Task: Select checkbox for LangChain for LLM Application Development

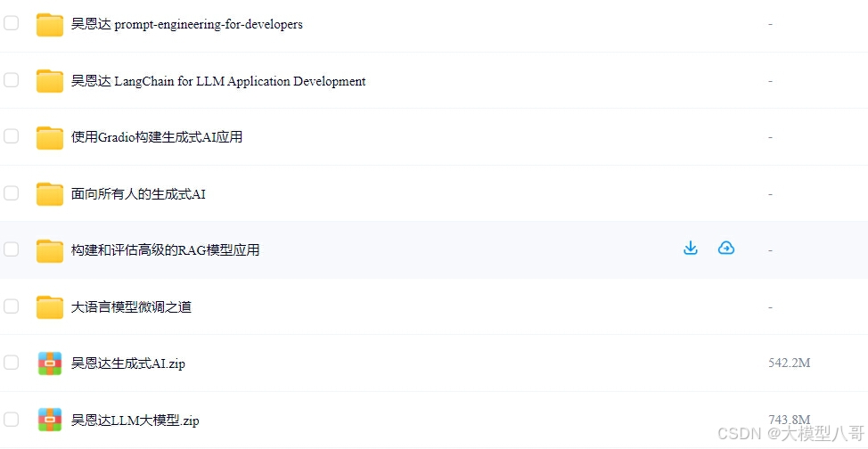Action: pyautogui.click(x=11, y=80)
